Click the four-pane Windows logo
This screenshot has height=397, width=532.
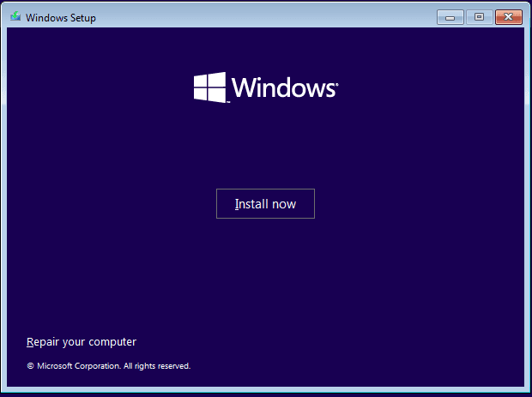pyautogui.click(x=209, y=87)
